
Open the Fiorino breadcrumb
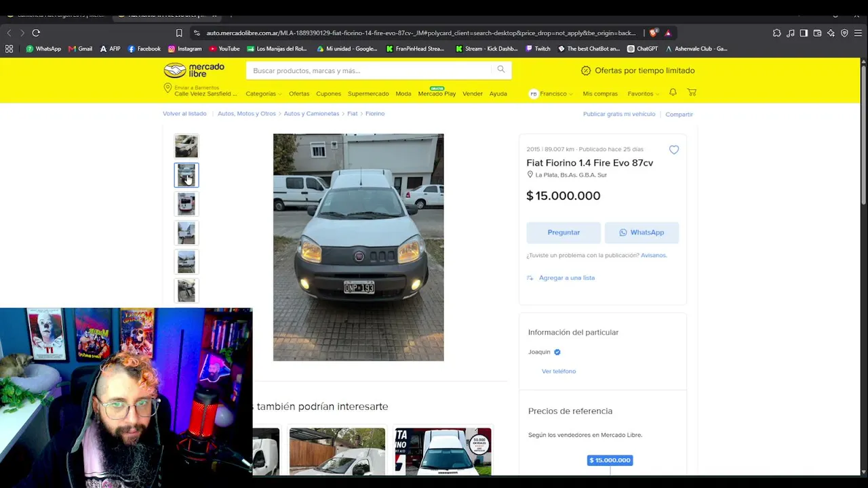pos(375,114)
